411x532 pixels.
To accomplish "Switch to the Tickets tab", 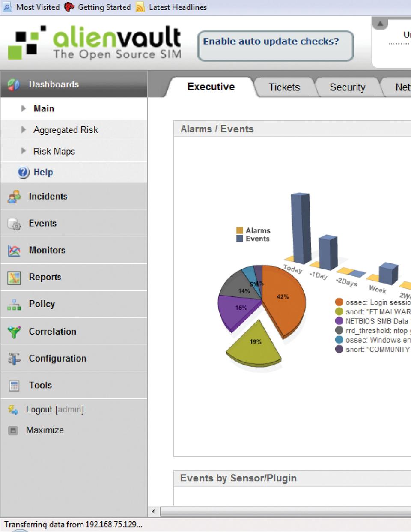I will point(284,87).
